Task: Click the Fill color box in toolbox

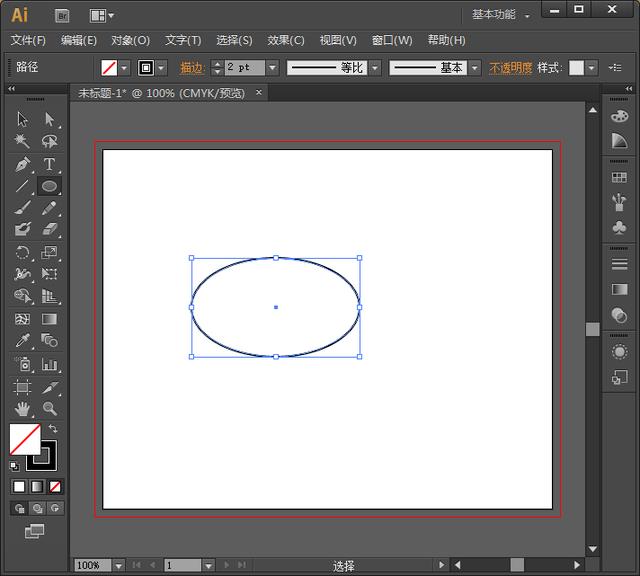Action: coord(25,439)
